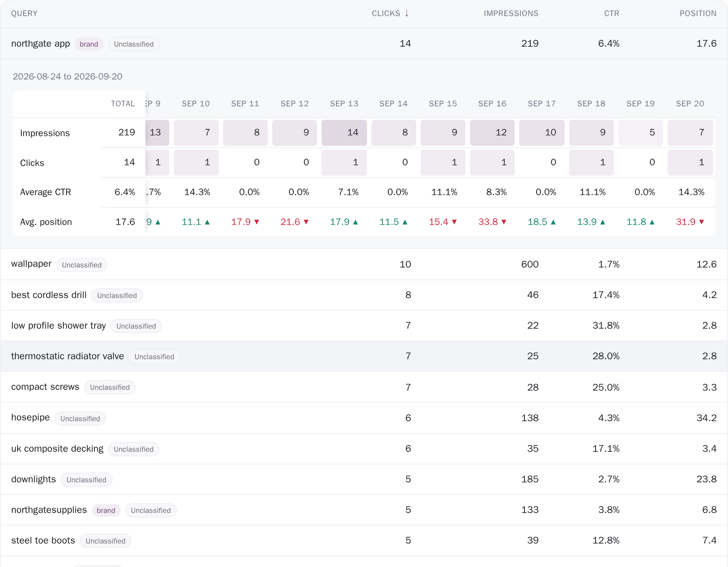The image size is (728, 567).
Task: Click the descending sort arrow beside CLICKS
Action: pyautogui.click(x=407, y=13)
